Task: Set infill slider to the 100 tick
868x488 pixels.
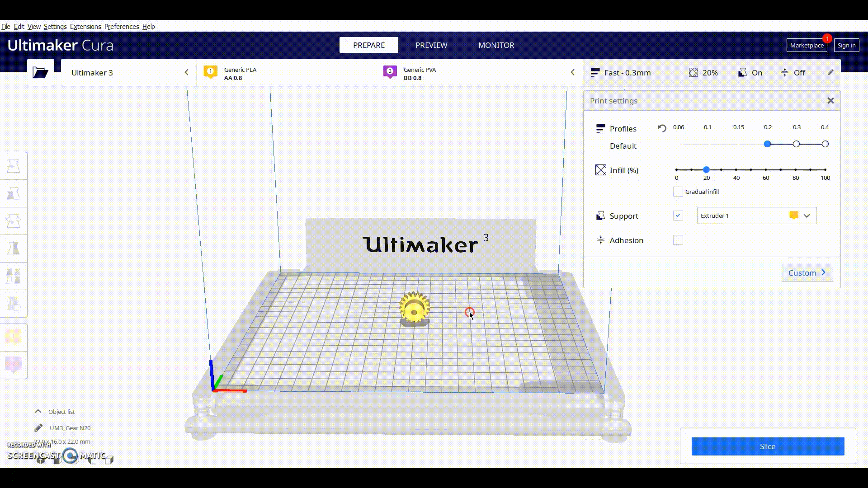Action: [825, 169]
